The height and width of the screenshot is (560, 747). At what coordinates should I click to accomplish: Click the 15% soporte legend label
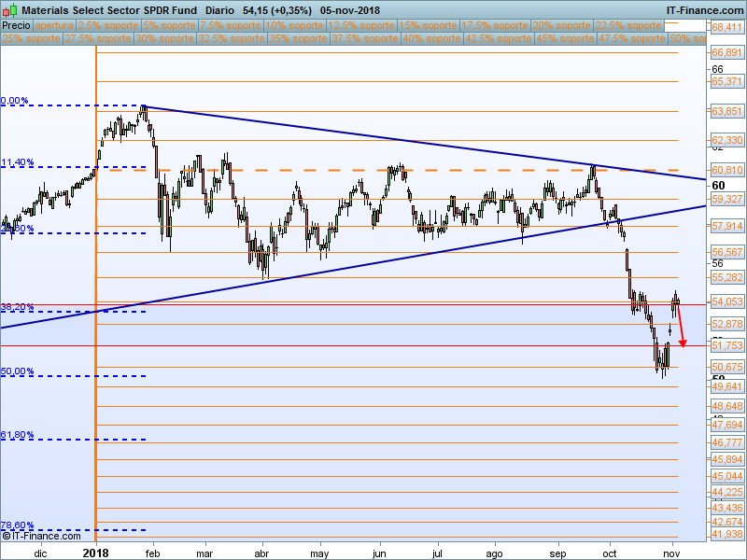point(428,25)
